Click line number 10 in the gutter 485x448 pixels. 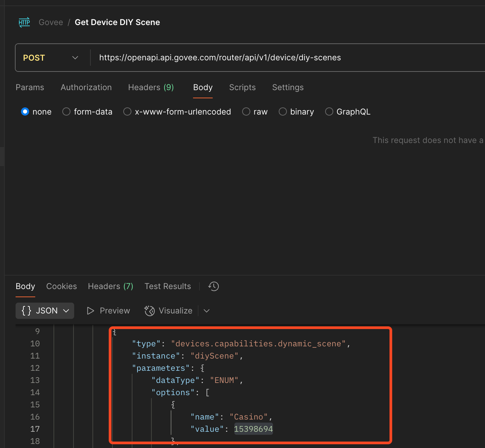coord(35,344)
